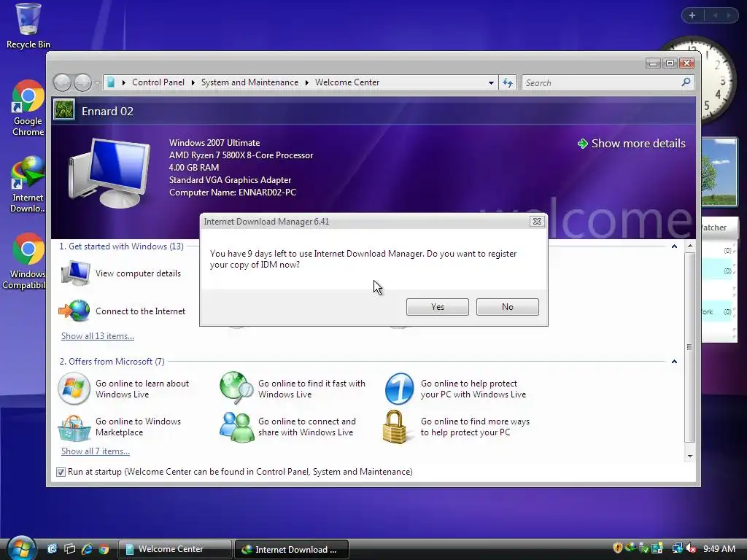Click the Show more details link
Viewport: 747px width, 560px height.
[632, 144]
